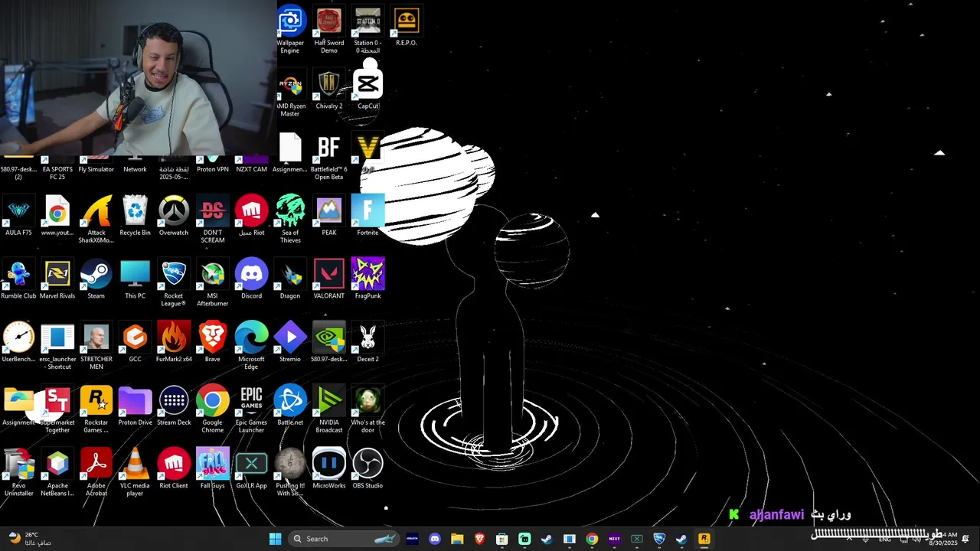The height and width of the screenshot is (551, 980).
Task: Open the Brave desktop shortcut
Action: tap(212, 343)
